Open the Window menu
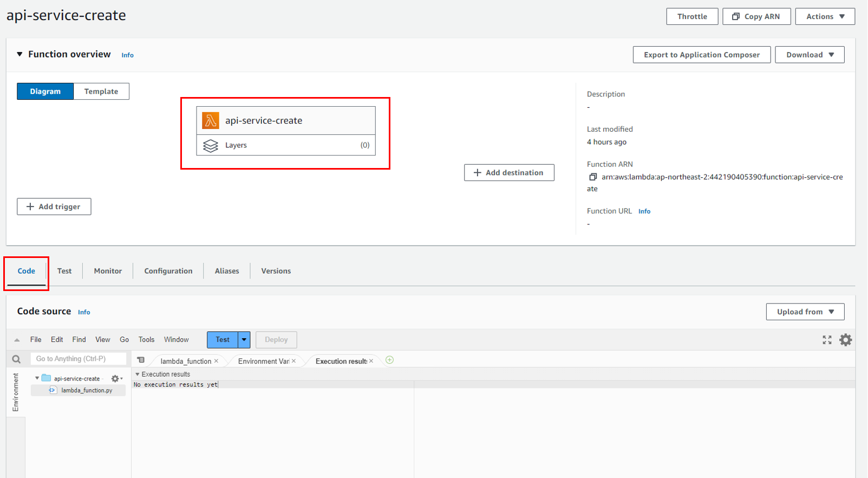Viewport: 868px width, 478px height. 177,340
